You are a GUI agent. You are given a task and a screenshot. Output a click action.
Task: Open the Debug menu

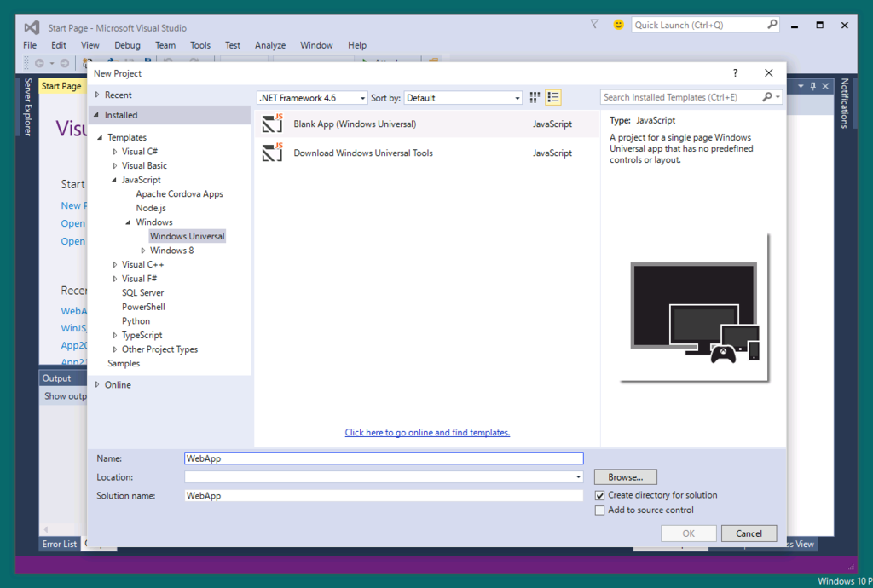click(128, 45)
